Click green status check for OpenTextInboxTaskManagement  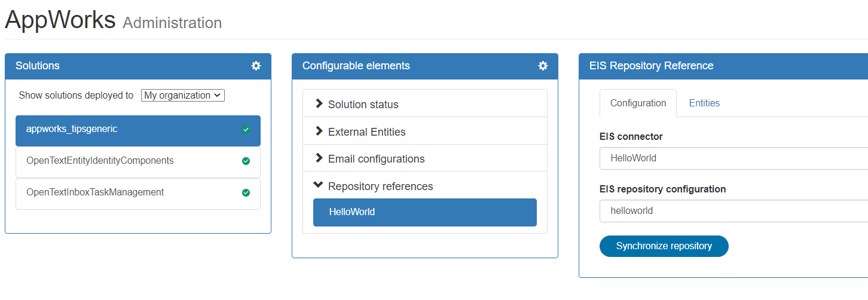point(246,192)
